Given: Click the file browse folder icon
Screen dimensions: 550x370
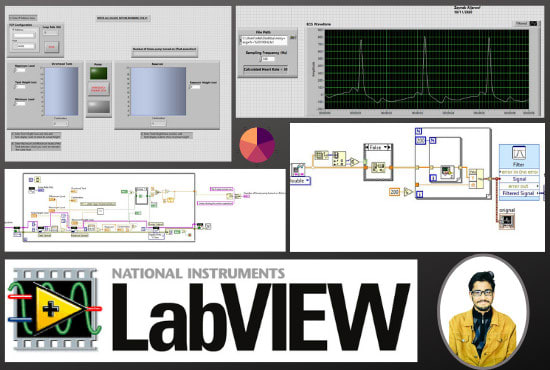Looking at the screenshot, I should tap(293, 37).
